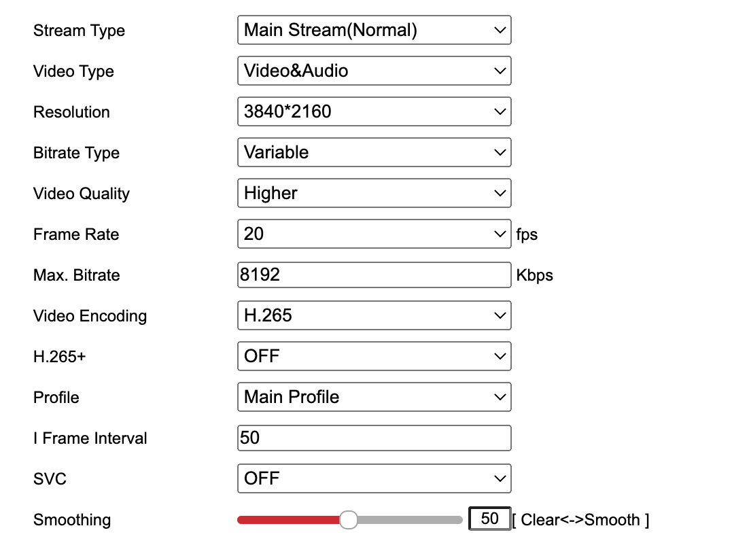749x560 pixels.
Task: Click the gray portion of Smoothing slider
Action: click(409, 520)
